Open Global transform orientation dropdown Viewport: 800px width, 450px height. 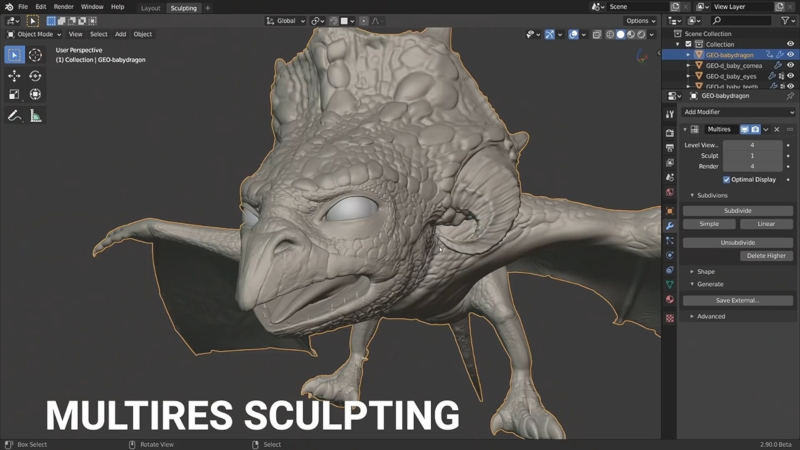(x=286, y=21)
